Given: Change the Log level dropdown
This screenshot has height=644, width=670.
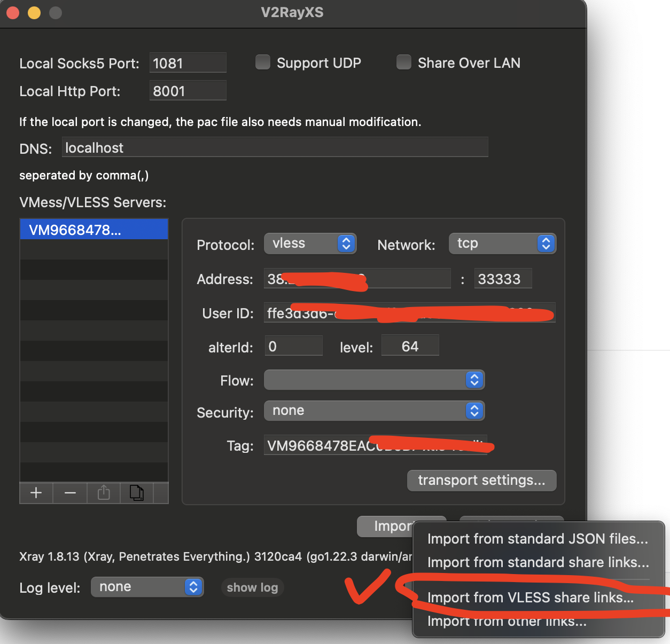Looking at the screenshot, I should pyautogui.click(x=147, y=587).
